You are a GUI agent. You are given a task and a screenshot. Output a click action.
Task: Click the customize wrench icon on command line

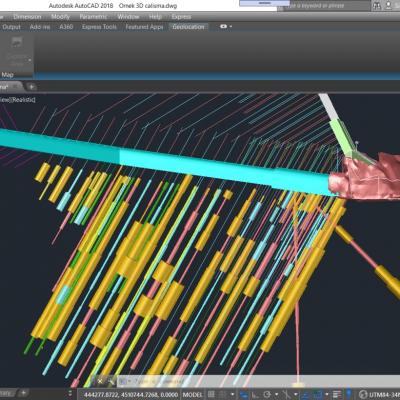pos(111,380)
